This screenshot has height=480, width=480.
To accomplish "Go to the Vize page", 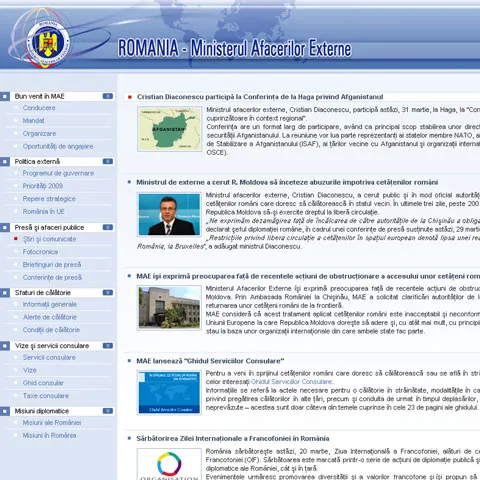I will tap(29, 370).
